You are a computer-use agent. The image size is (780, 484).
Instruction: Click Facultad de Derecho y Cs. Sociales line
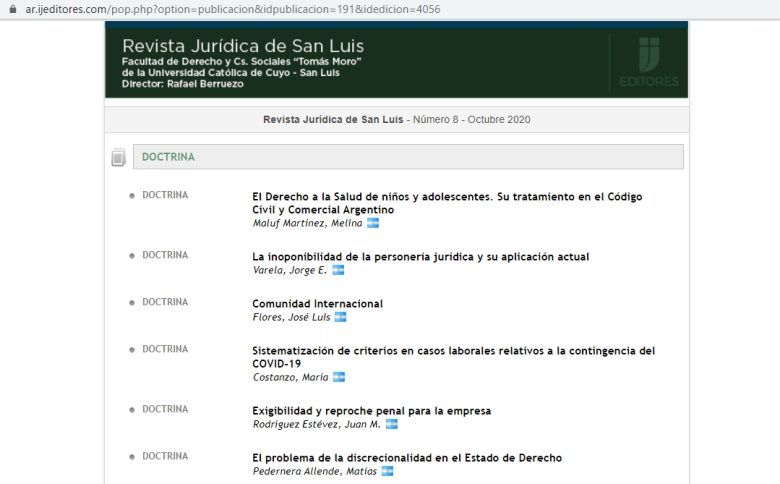241,62
